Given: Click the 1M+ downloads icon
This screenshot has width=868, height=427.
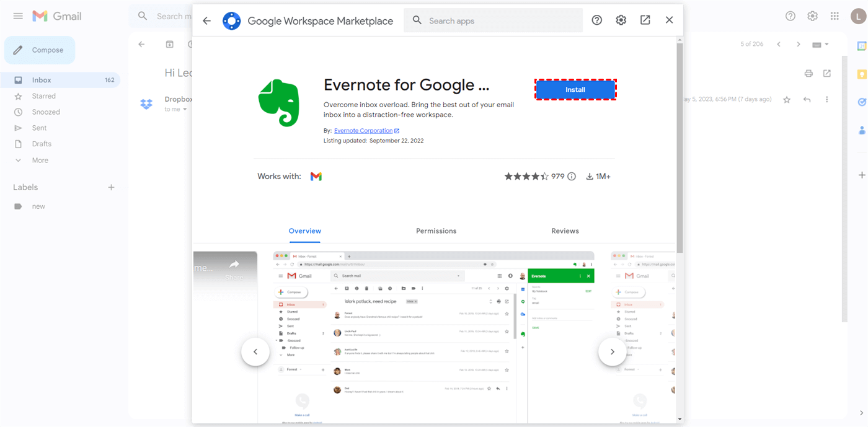Looking at the screenshot, I should point(590,177).
